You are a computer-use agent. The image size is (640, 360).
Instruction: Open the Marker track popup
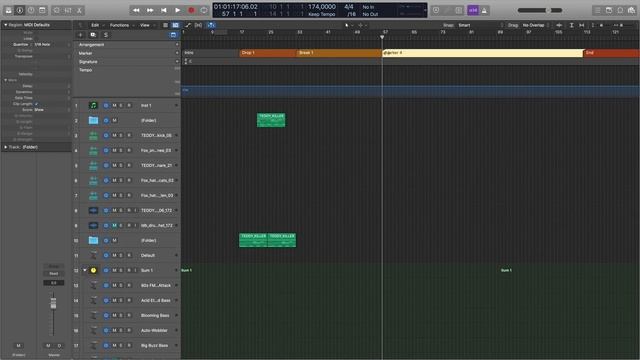click(177, 53)
